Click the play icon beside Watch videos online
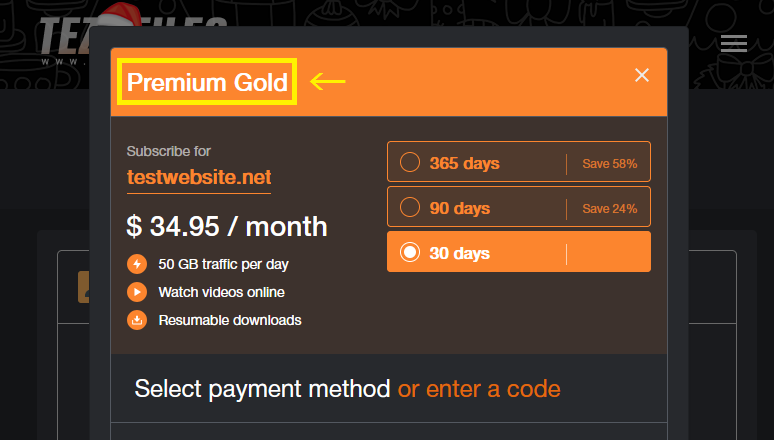 pyautogui.click(x=137, y=293)
